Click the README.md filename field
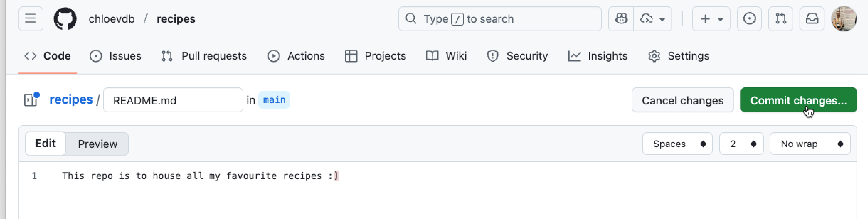 [x=173, y=100]
